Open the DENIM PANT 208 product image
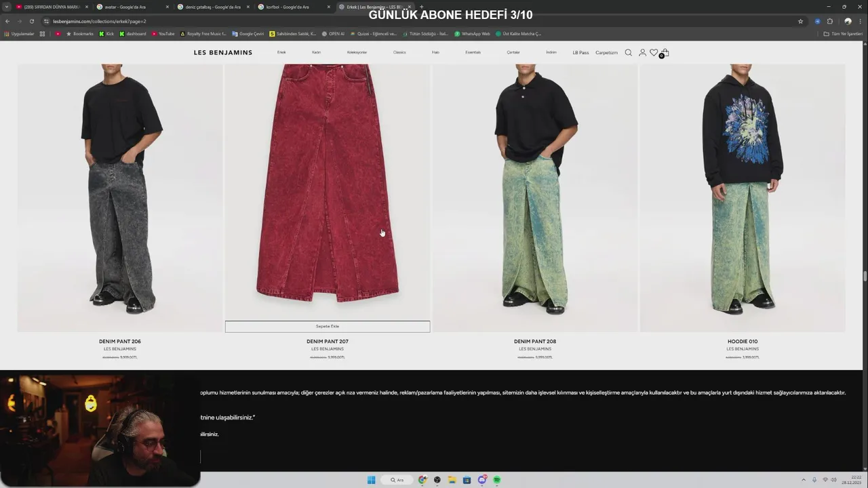 coord(535,197)
